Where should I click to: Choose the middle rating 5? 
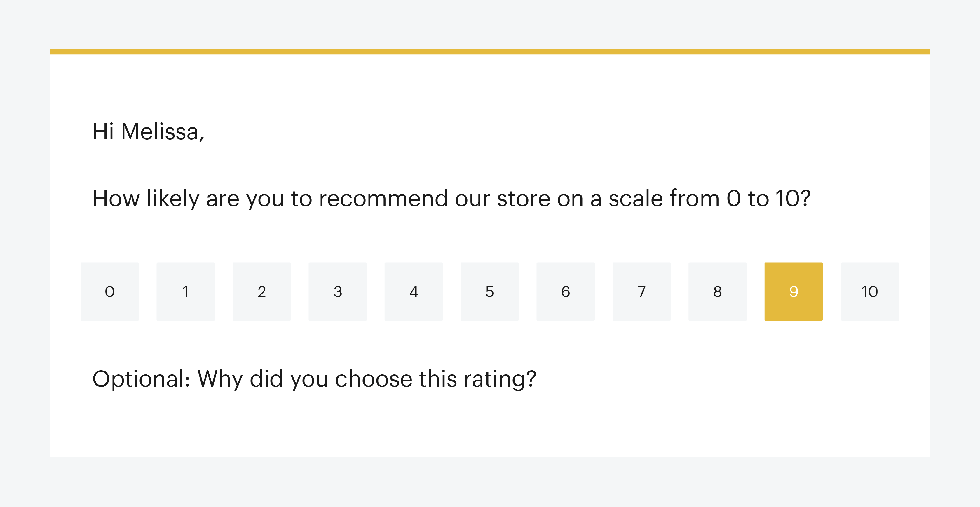[490, 291]
